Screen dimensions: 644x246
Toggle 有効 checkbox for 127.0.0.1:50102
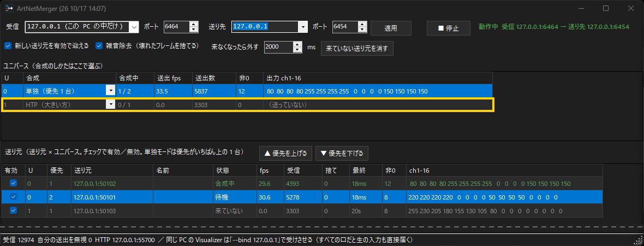(13, 184)
